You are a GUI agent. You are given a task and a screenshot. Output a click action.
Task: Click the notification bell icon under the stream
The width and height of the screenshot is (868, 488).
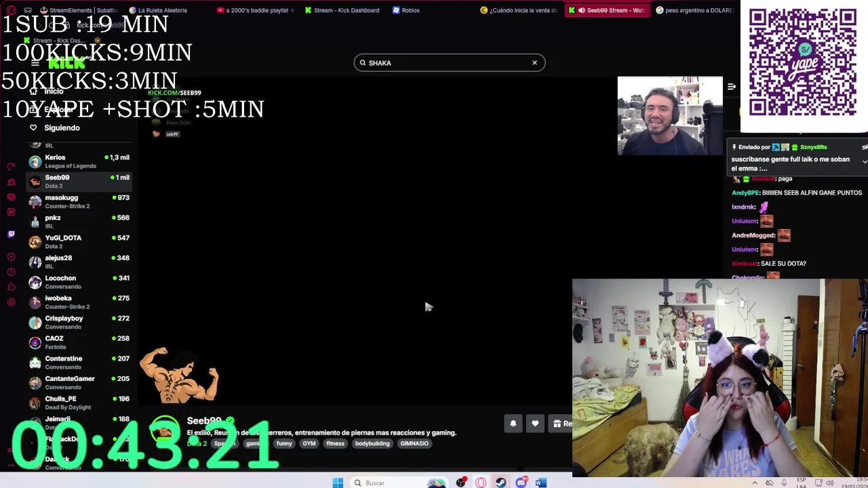(x=513, y=424)
